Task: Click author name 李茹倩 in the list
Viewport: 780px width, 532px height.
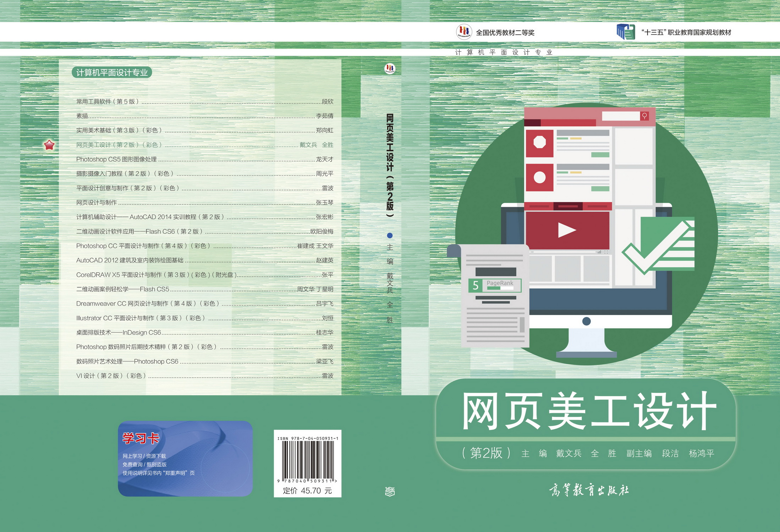Action: (x=325, y=116)
